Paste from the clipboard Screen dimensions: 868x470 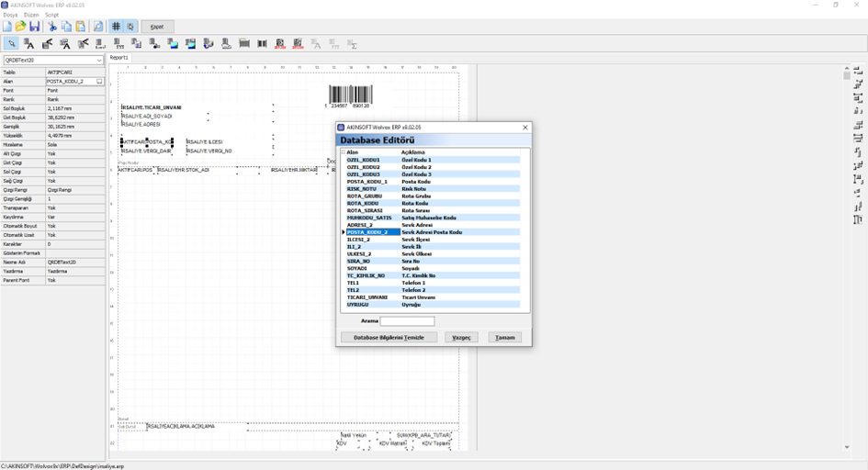80,27
